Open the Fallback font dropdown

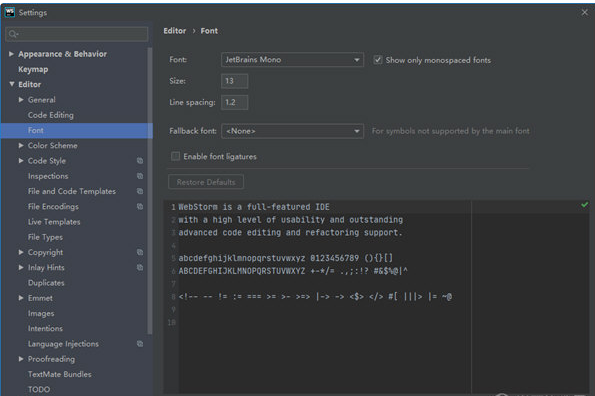click(292, 131)
